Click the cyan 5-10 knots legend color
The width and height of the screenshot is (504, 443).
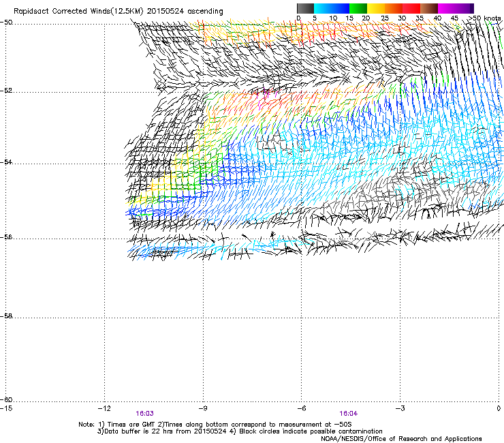323,8
